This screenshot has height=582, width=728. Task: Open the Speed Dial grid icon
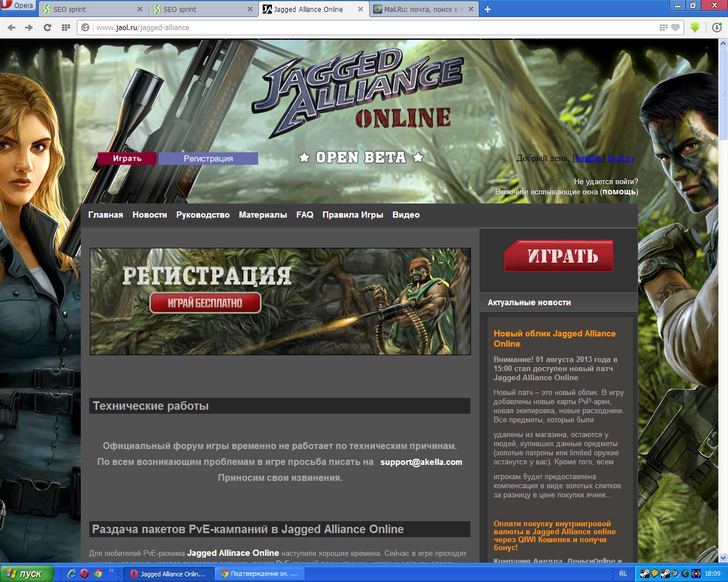coord(65,27)
